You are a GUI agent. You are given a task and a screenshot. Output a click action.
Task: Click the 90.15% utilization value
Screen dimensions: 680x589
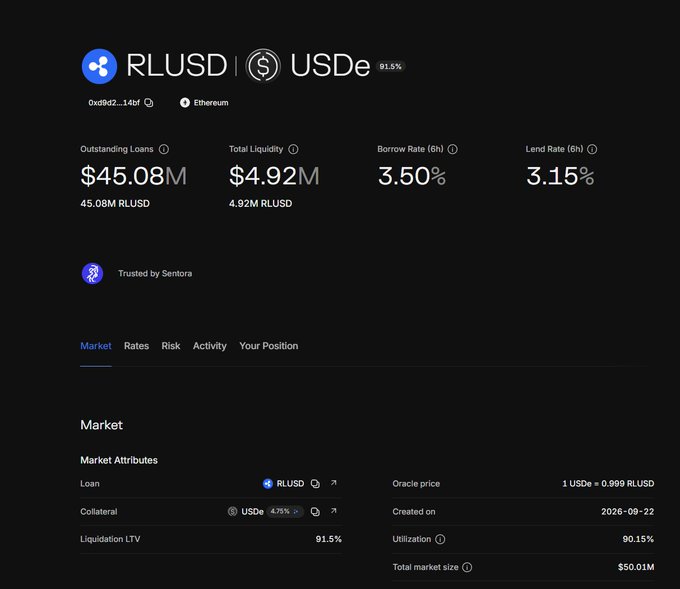[638, 539]
